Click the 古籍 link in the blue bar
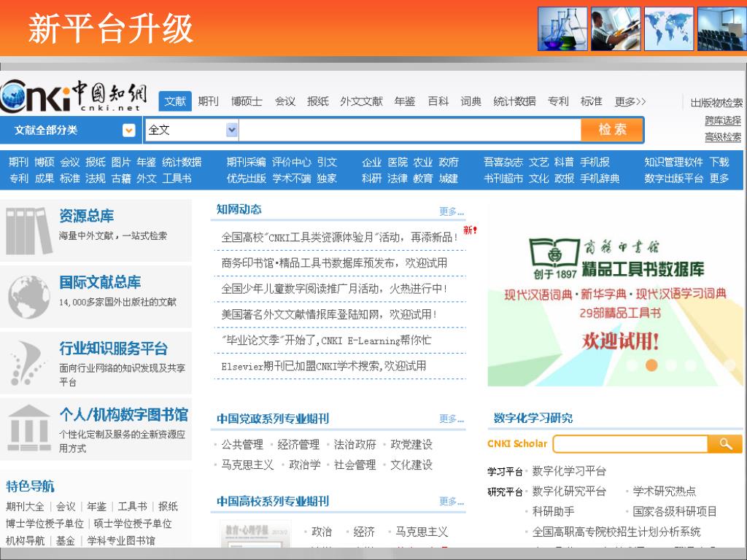The image size is (747, 560). (x=120, y=179)
